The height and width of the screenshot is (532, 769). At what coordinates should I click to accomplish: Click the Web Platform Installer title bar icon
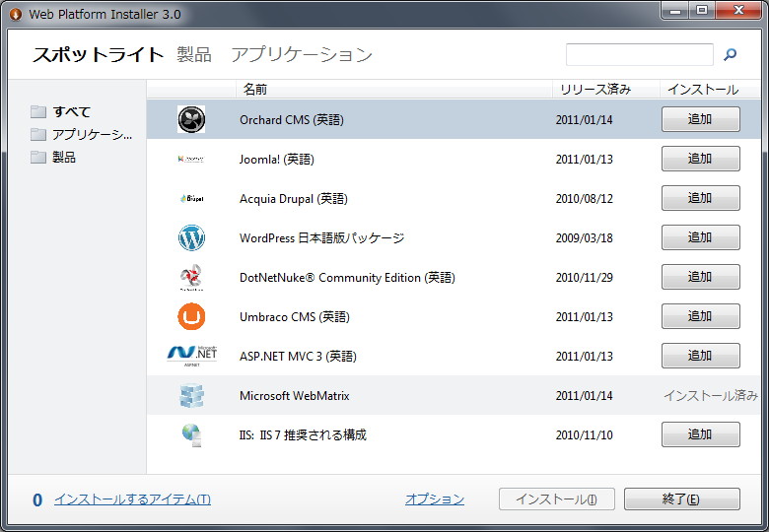(x=16, y=14)
